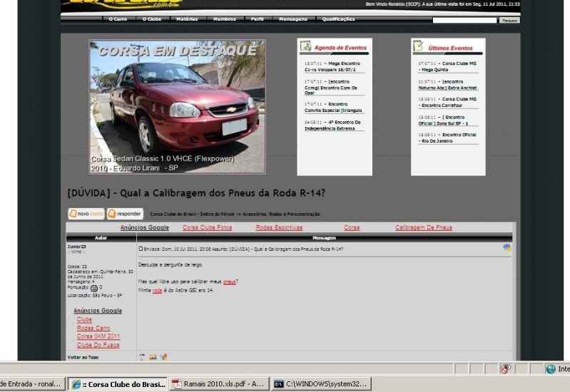Click 'Voltar ao Topo' link

pyautogui.click(x=83, y=358)
